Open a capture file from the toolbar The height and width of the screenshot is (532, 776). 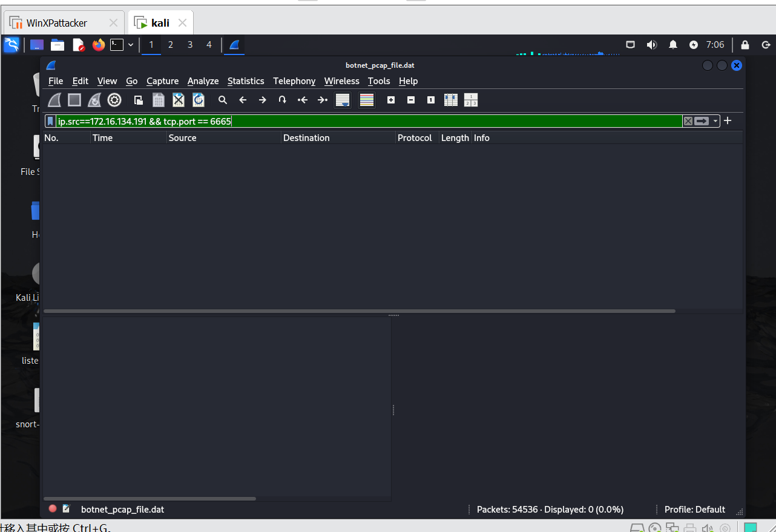[139, 100]
